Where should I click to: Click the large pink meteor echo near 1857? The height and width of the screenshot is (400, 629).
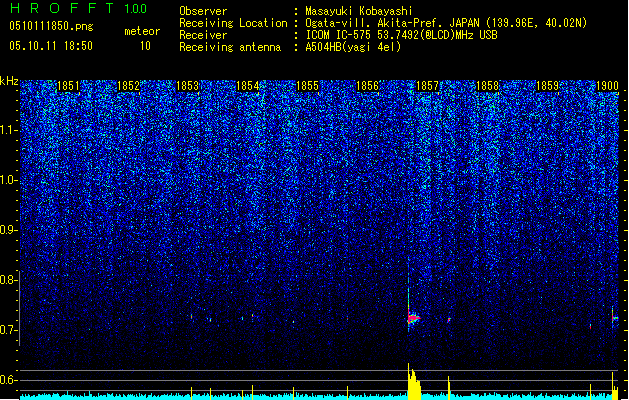pos(413,319)
